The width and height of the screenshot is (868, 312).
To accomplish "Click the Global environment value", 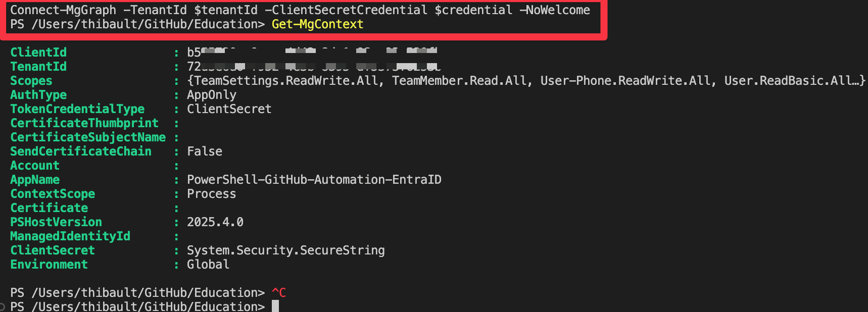I will click(x=208, y=265).
